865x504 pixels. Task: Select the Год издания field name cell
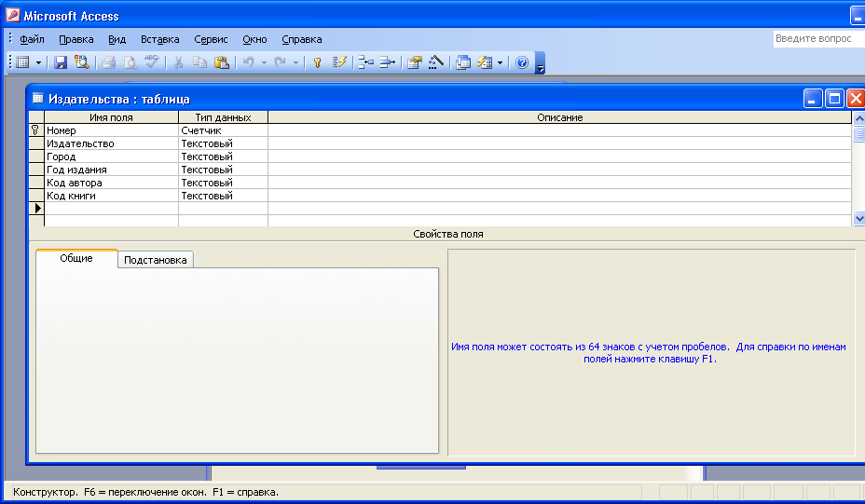point(112,170)
